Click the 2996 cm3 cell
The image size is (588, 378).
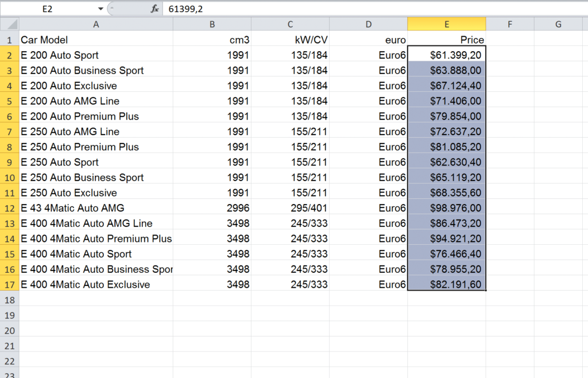[212, 208]
